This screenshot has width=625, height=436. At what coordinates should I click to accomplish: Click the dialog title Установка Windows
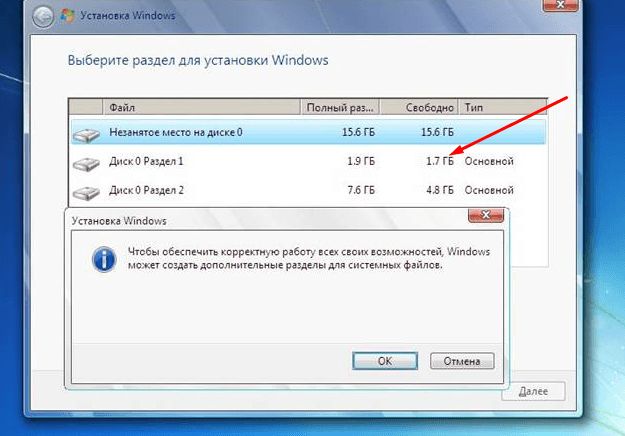119,221
